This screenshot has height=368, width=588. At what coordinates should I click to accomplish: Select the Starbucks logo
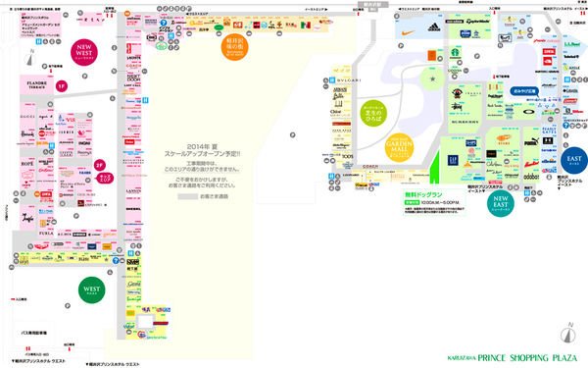click(x=456, y=53)
